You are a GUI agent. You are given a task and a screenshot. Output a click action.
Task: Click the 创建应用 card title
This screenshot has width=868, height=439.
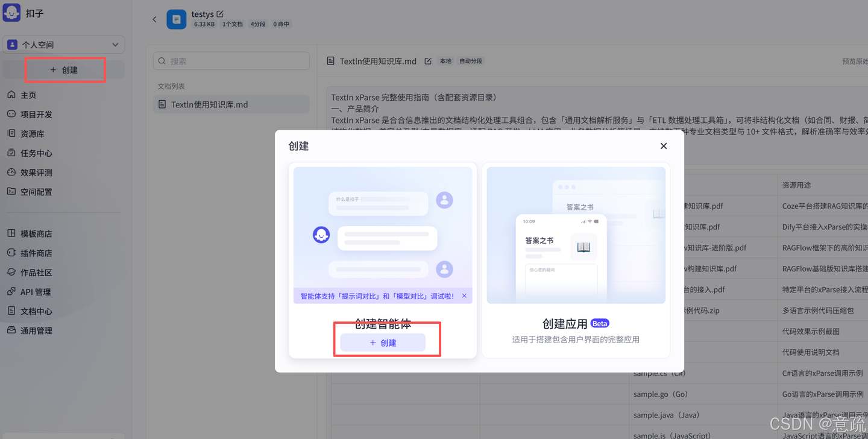(565, 324)
